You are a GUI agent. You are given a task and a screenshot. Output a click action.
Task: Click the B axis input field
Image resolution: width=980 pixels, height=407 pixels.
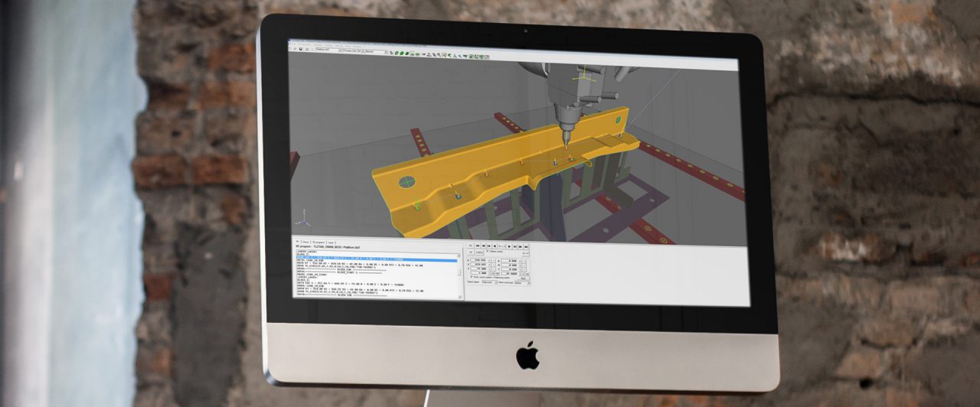(x=509, y=265)
